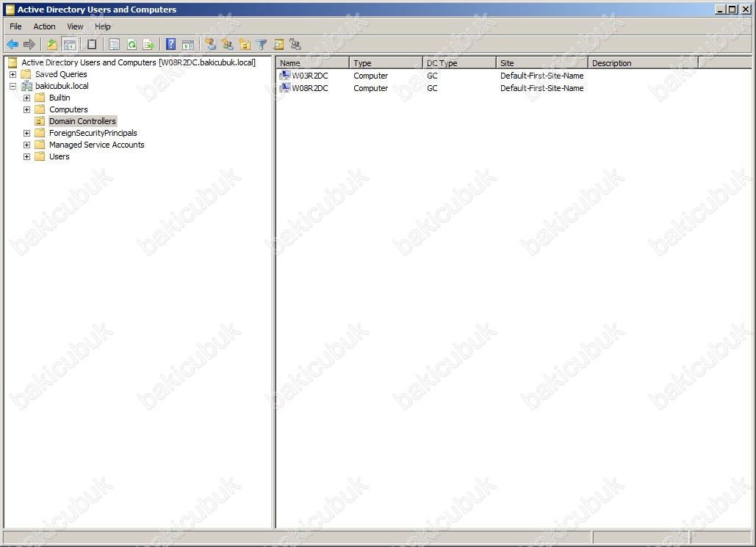The height and width of the screenshot is (547, 756).
Task: Select the W03R2DC row name
Action: click(x=310, y=76)
